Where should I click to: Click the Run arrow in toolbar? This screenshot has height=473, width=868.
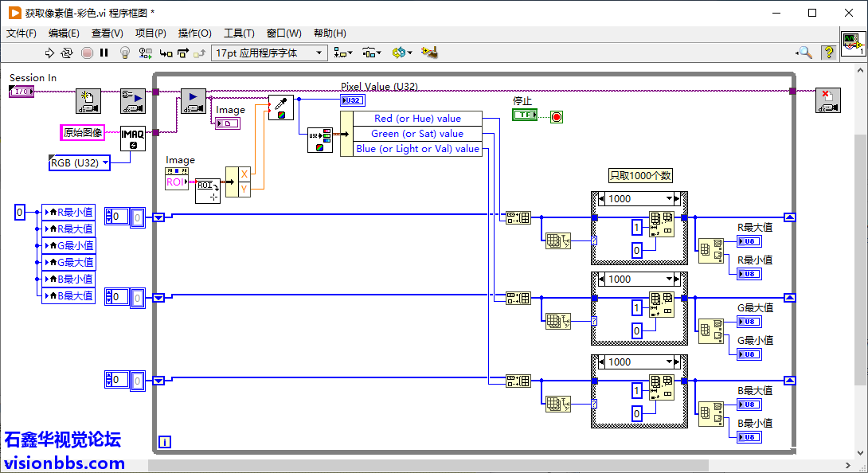pos(49,53)
